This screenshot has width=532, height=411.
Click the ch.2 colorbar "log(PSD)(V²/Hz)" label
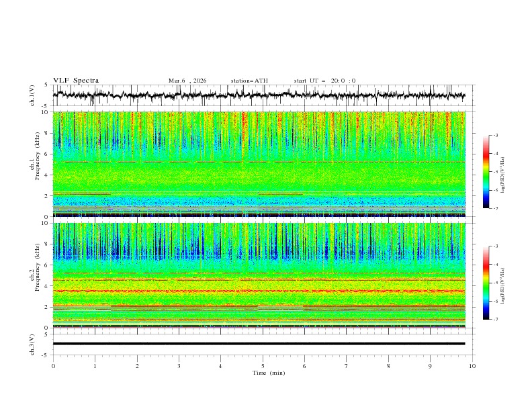coord(503,286)
